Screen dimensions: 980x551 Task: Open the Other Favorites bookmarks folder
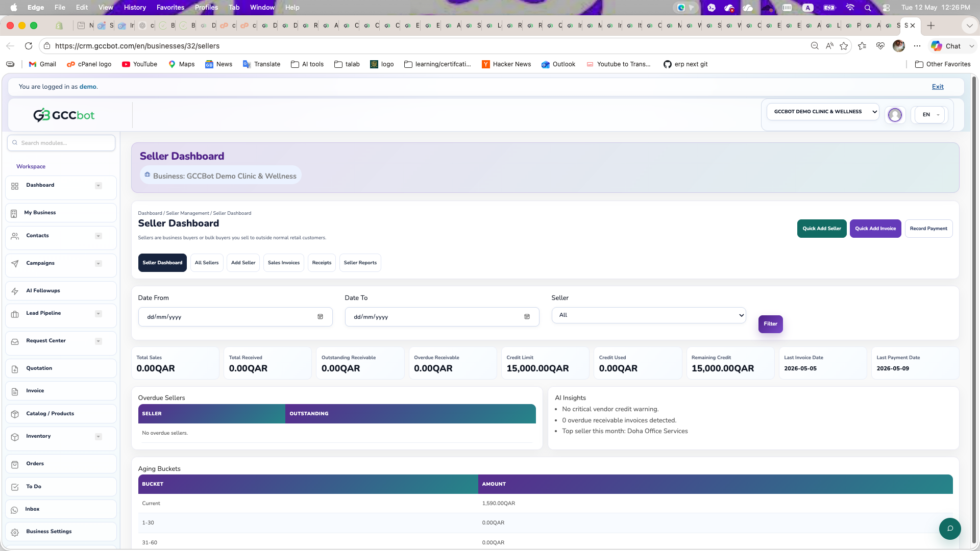943,64
